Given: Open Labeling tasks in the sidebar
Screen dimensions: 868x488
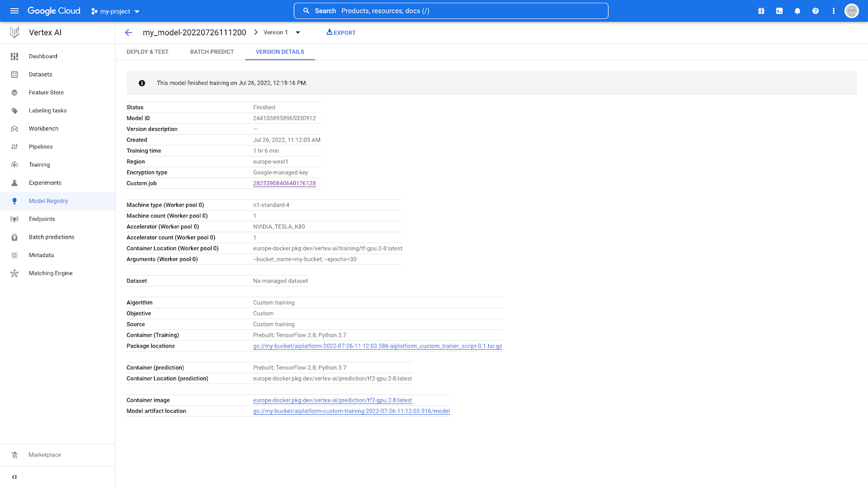Looking at the screenshot, I should coord(48,111).
